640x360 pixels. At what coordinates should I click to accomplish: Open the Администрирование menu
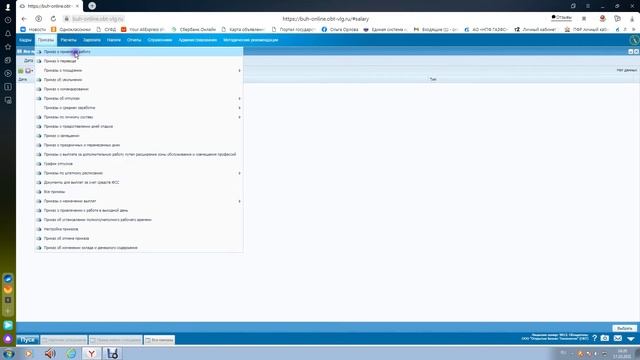(x=198, y=40)
